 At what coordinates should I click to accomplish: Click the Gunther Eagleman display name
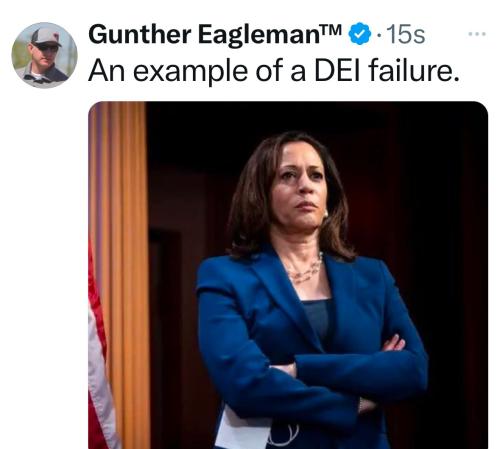pos(215,35)
